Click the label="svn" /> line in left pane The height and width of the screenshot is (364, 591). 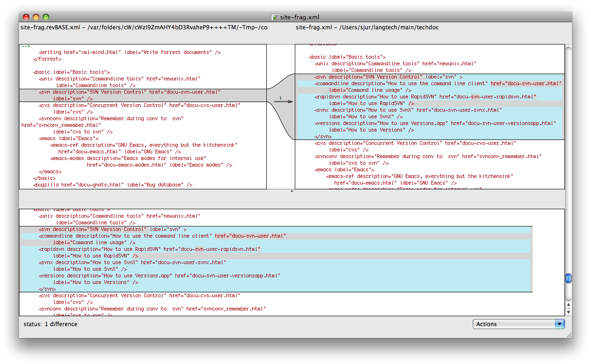[73, 98]
